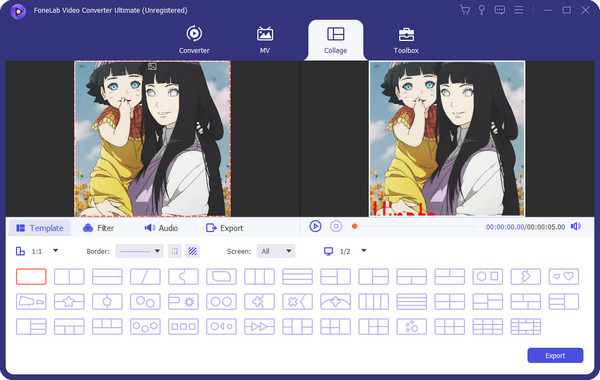Select the single-frame template

(x=31, y=276)
